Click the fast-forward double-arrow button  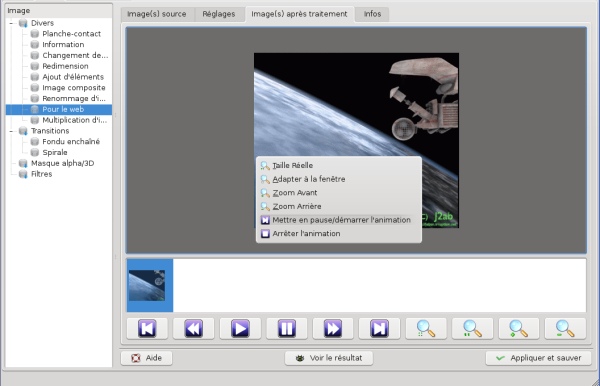pos(333,329)
